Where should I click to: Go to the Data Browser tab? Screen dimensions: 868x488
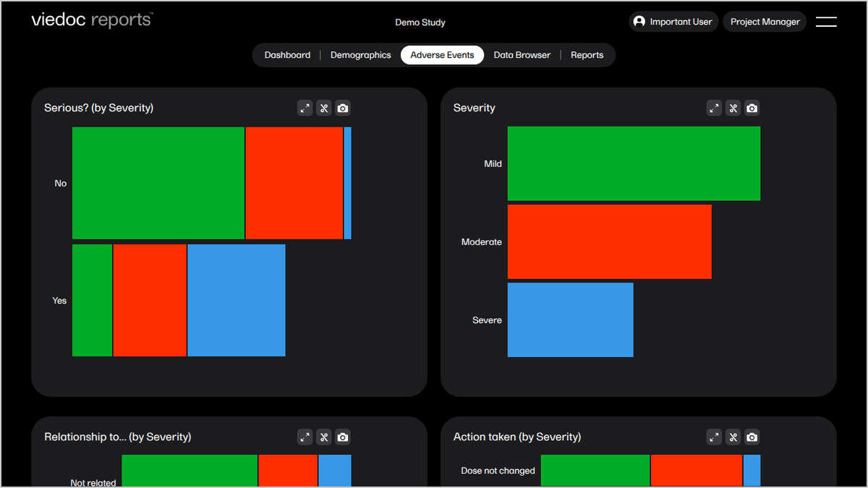522,55
